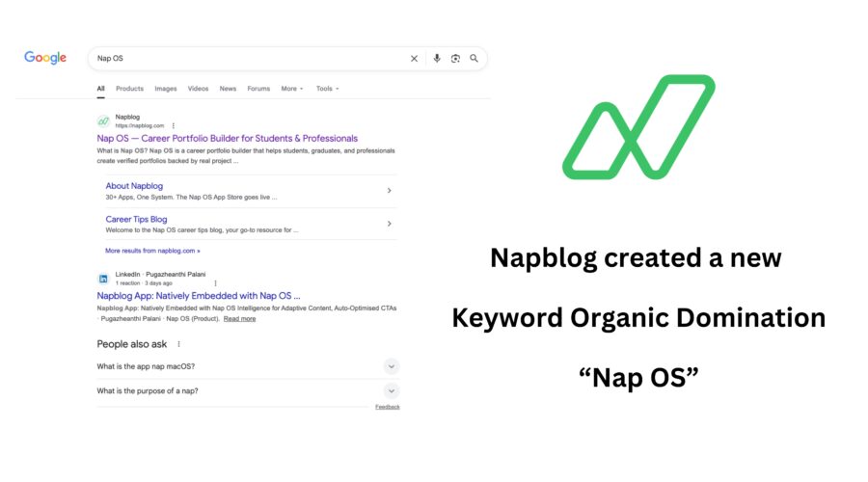
Task: Click 'Welcome to the Nap OS career tips blog' description
Action: (x=202, y=229)
